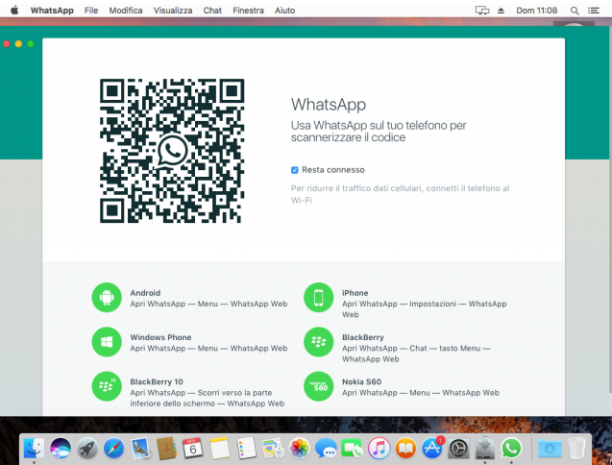Click the WhatsApp logo inside QR code
The width and height of the screenshot is (612, 465).
pyautogui.click(x=172, y=151)
